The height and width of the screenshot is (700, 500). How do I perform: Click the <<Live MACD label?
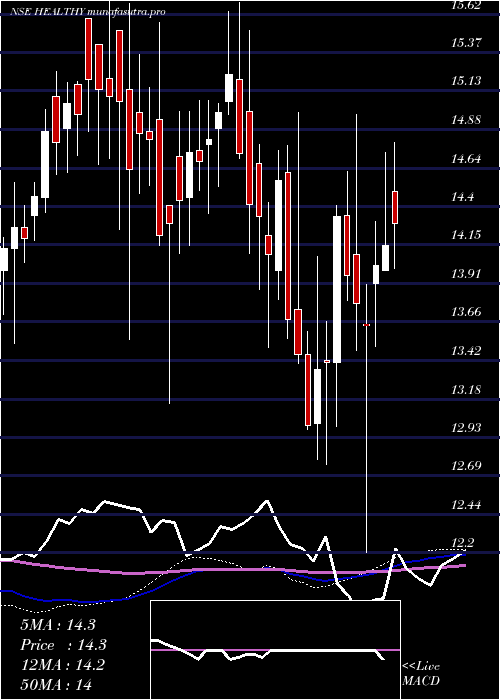pyautogui.click(x=421, y=674)
